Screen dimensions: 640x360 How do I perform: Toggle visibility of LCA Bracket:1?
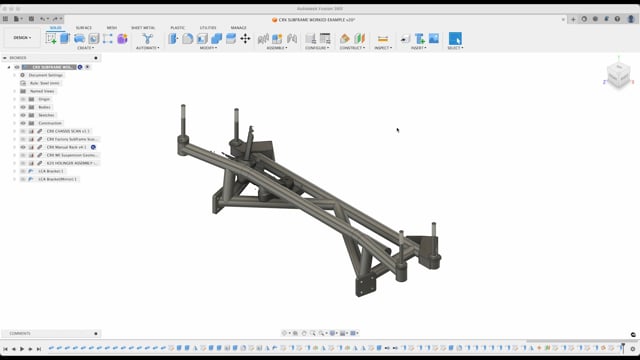(23, 171)
